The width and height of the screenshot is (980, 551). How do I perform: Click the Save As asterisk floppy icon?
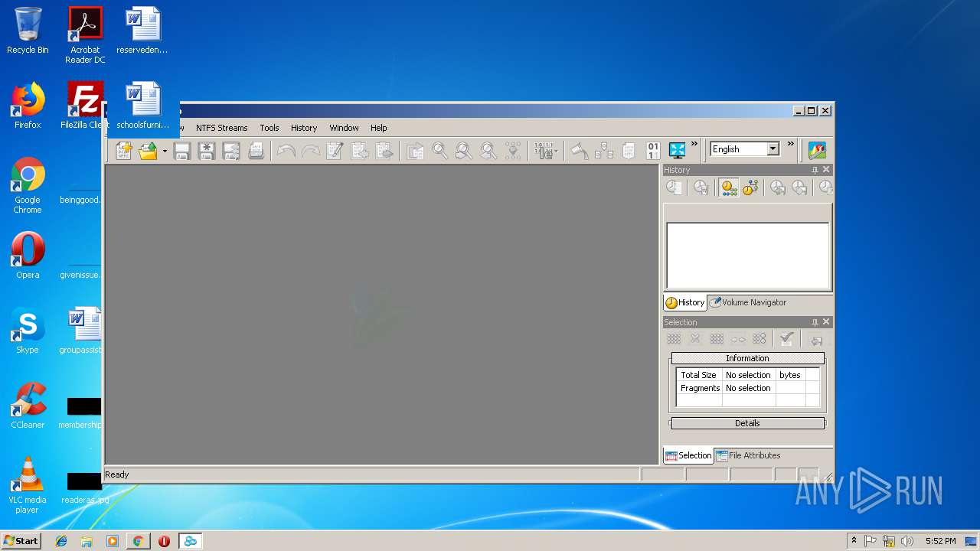[x=207, y=151]
